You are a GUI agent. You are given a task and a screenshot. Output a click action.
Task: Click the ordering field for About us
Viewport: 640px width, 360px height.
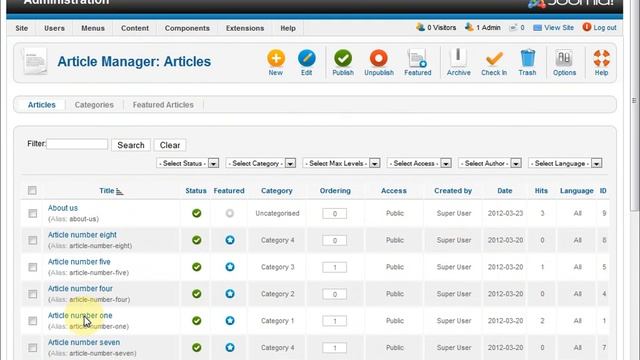[334, 213]
